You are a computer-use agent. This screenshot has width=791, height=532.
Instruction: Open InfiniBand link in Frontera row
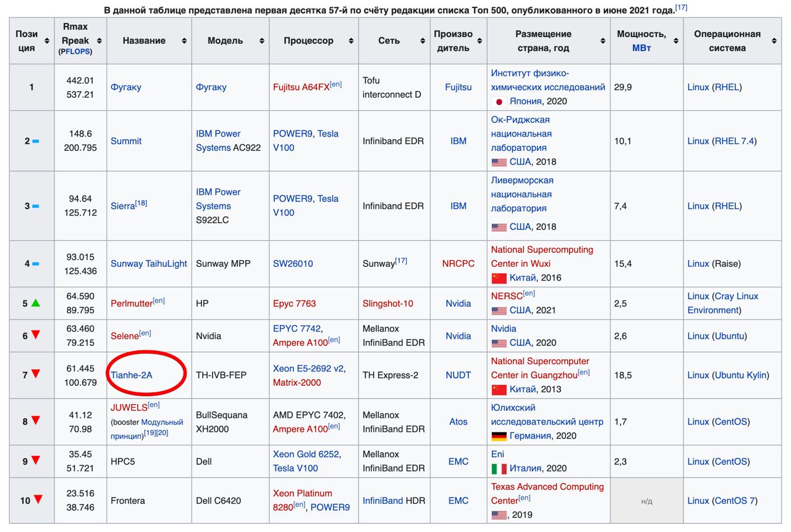tap(383, 500)
